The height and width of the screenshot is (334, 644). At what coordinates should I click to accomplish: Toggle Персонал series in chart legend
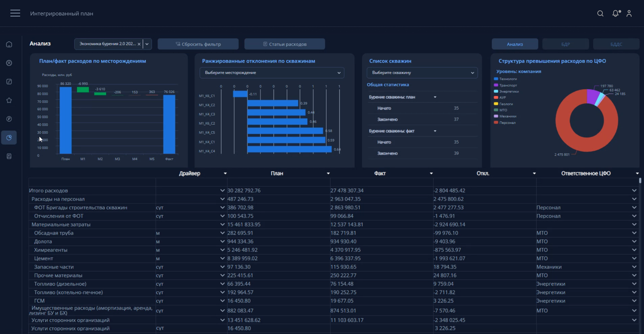(507, 123)
